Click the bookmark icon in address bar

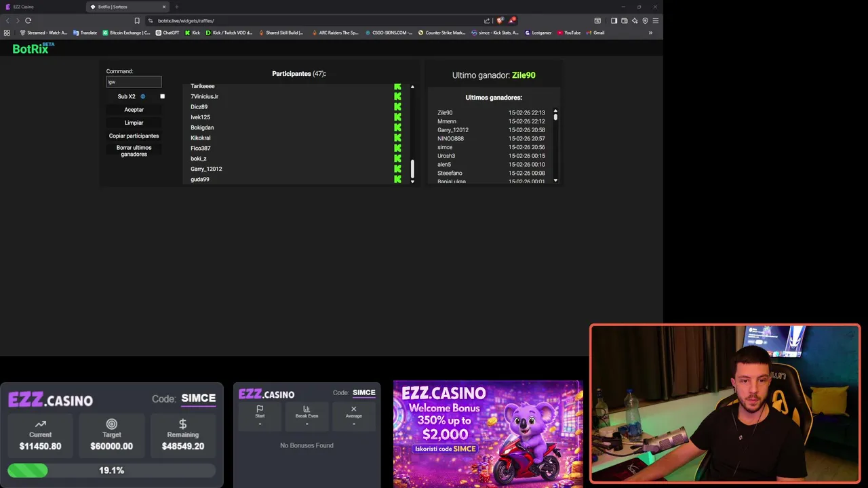coord(137,20)
